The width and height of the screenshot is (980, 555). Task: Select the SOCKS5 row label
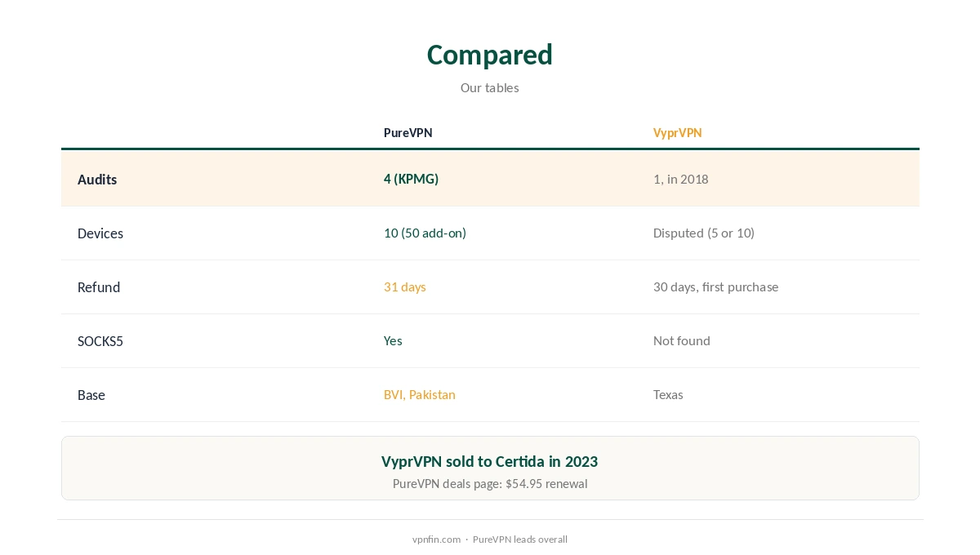[x=100, y=341]
